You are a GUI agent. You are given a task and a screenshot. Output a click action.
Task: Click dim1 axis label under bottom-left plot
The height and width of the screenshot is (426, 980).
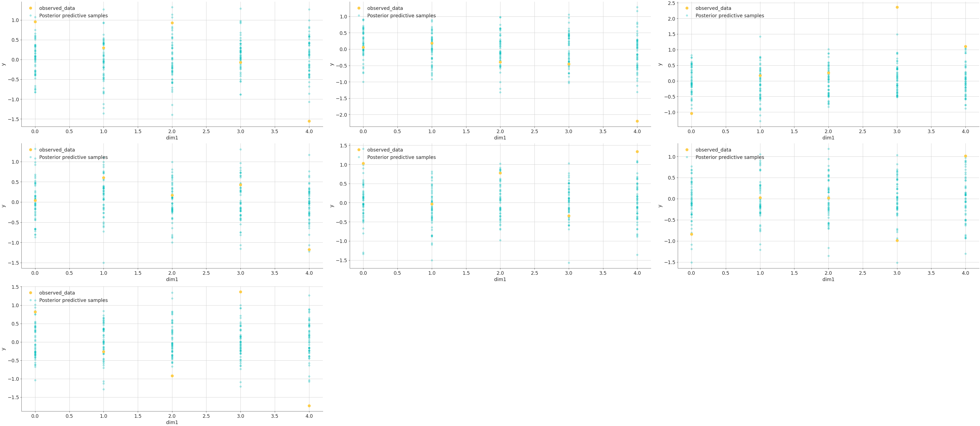point(172,422)
